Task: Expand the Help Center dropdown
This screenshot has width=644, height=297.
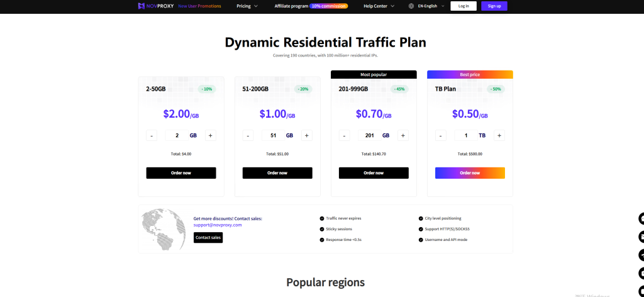Action: click(379, 6)
